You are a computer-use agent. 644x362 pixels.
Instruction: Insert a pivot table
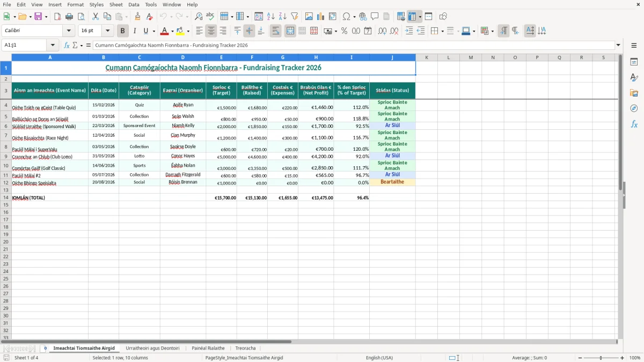pyautogui.click(x=333, y=17)
